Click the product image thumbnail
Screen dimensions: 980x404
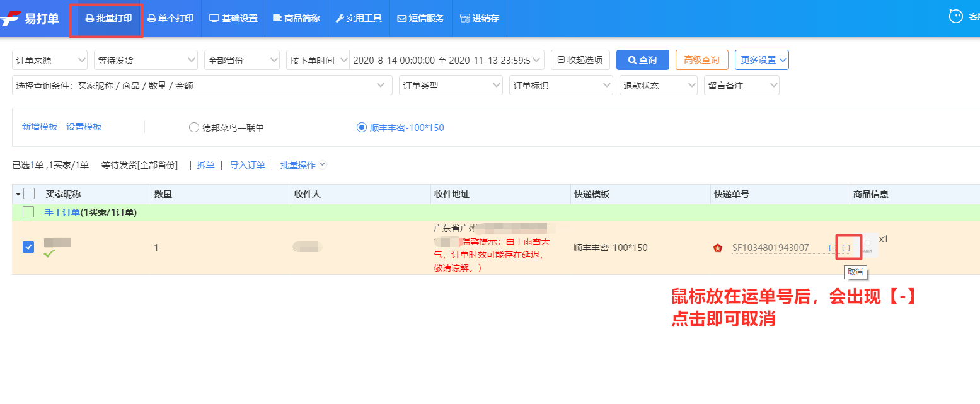click(868, 246)
